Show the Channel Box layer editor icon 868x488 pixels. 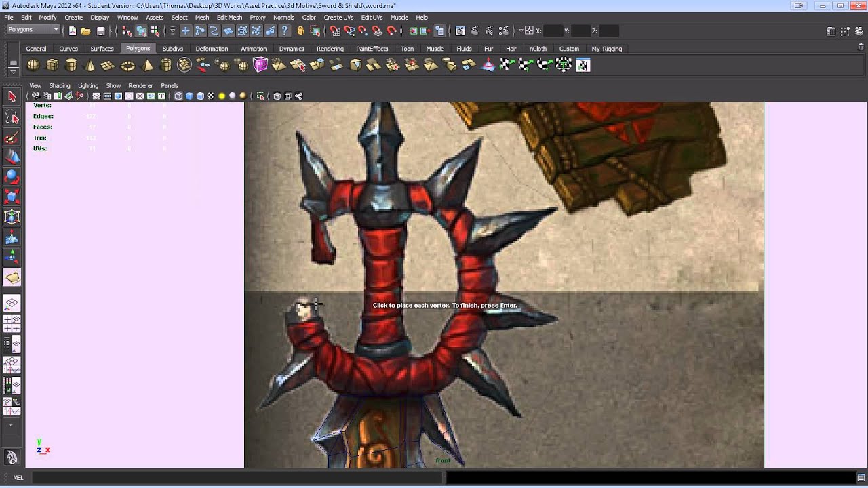[859, 31]
